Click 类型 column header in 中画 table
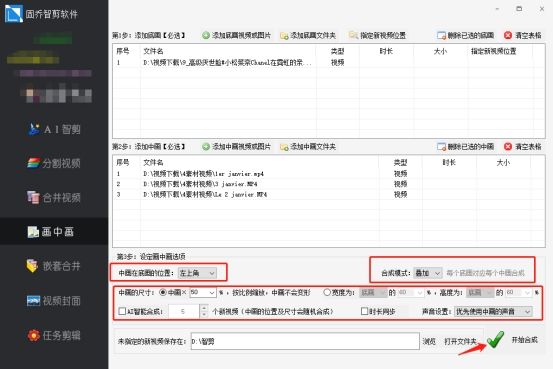This screenshot has width=553, height=369. 400,163
